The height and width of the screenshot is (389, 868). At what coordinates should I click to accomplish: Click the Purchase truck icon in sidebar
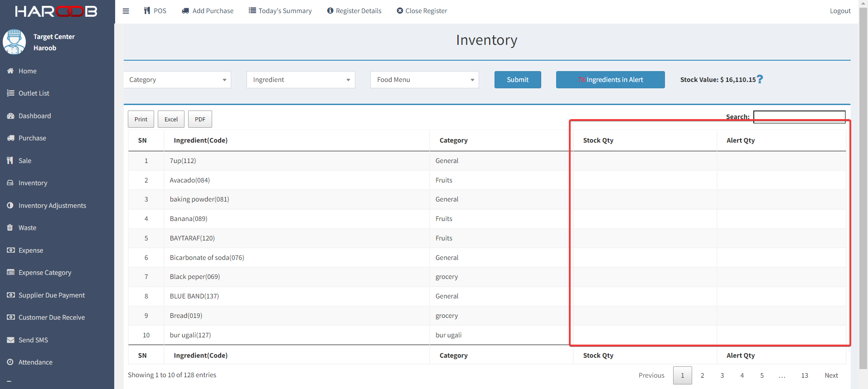coord(10,138)
